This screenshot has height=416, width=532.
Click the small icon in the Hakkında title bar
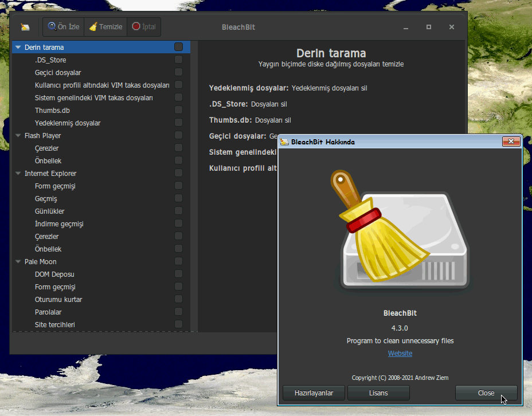[x=284, y=142]
